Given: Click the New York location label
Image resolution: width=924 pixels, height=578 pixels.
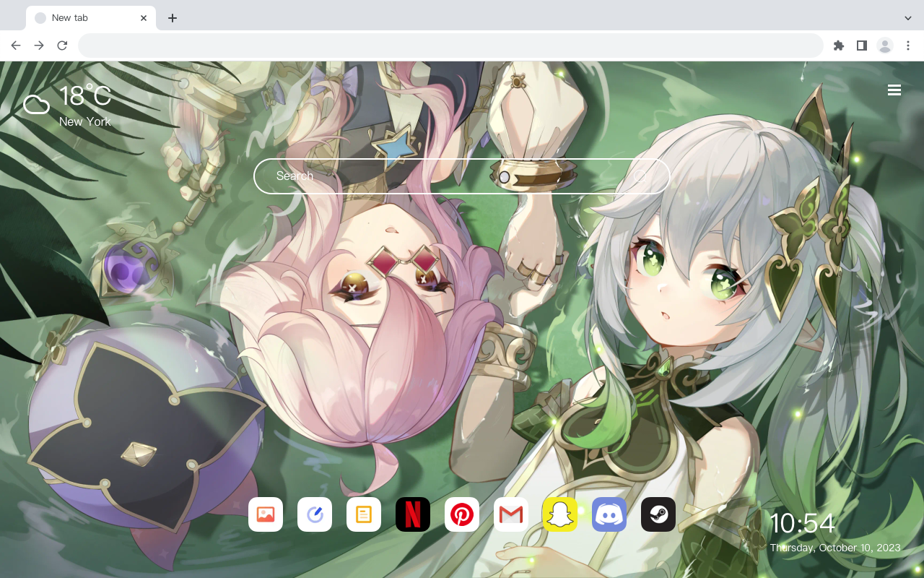Looking at the screenshot, I should click(x=85, y=121).
